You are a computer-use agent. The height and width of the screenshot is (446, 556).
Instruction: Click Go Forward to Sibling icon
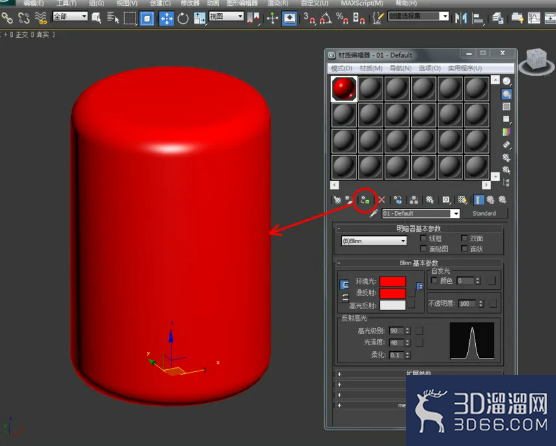502,200
